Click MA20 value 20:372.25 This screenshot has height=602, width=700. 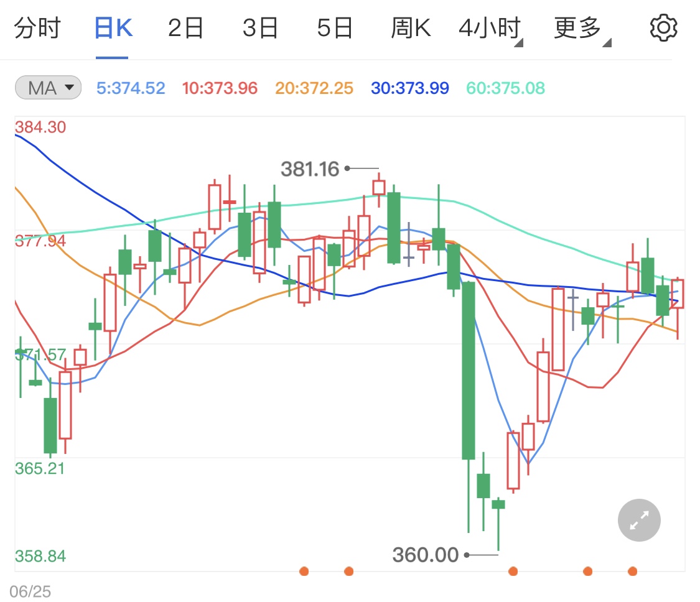coord(314,88)
